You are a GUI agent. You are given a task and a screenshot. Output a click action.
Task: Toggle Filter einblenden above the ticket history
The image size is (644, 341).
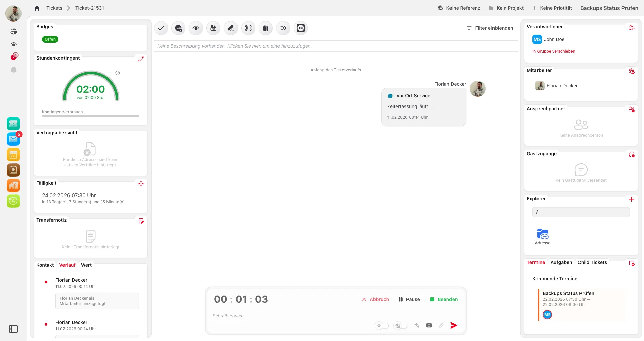pos(489,28)
